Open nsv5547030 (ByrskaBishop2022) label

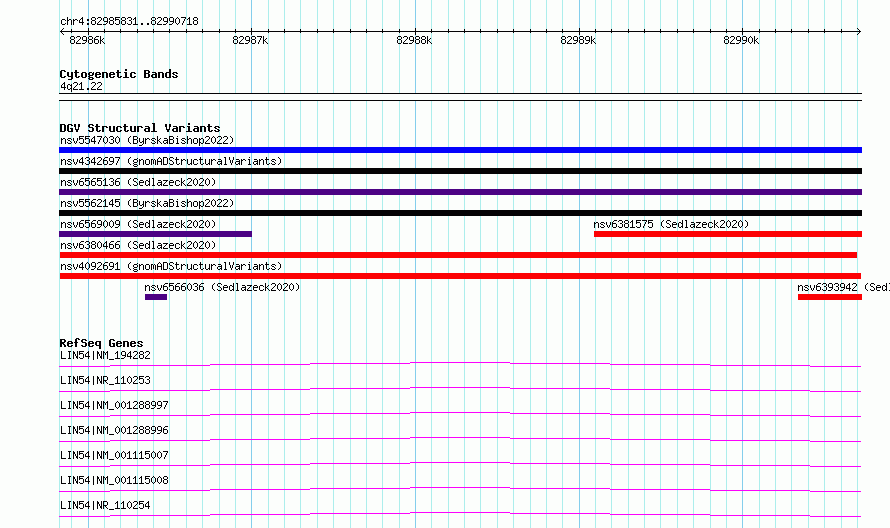point(147,140)
